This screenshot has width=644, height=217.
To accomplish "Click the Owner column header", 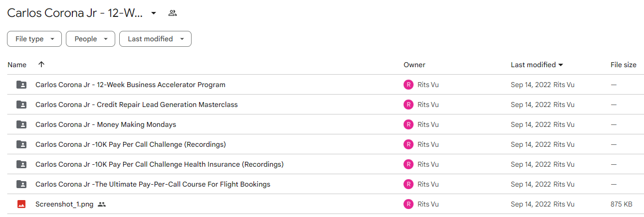I will coord(415,65).
